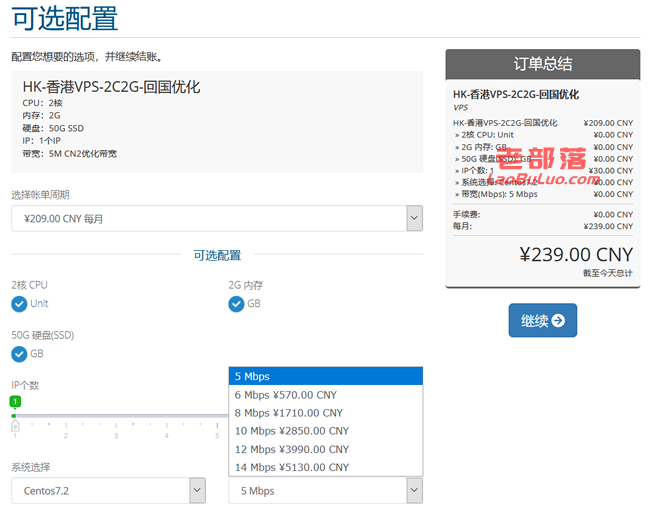Click the 继续 continue button
The image size is (648, 512).
[x=543, y=320]
